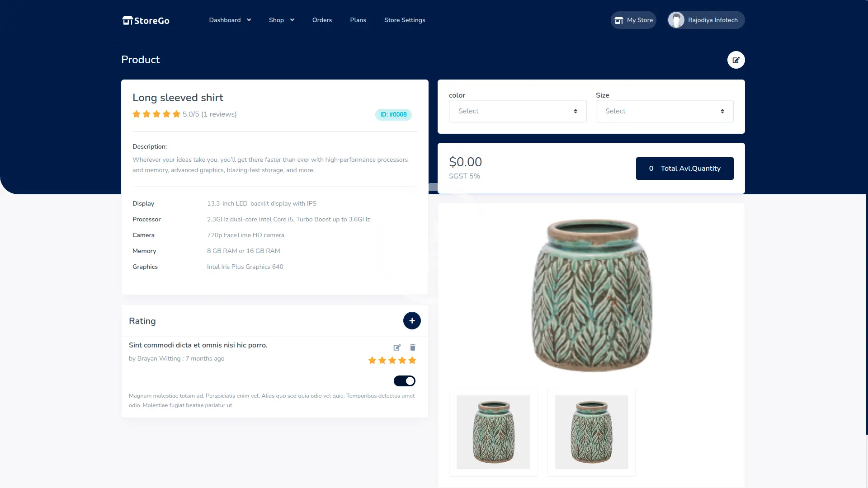Click the StoreGo logo
This screenshot has width=868, height=488.
tap(146, 20)
